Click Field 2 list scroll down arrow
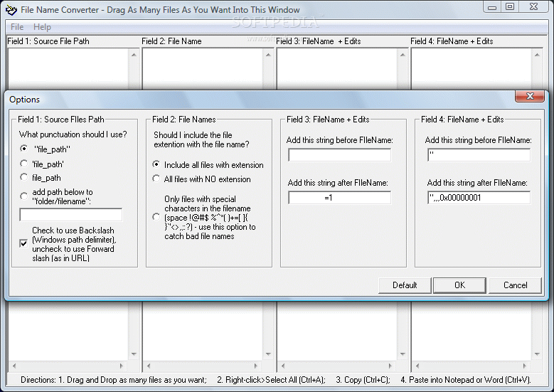The image size is (554, 392). tap(268, 354)
